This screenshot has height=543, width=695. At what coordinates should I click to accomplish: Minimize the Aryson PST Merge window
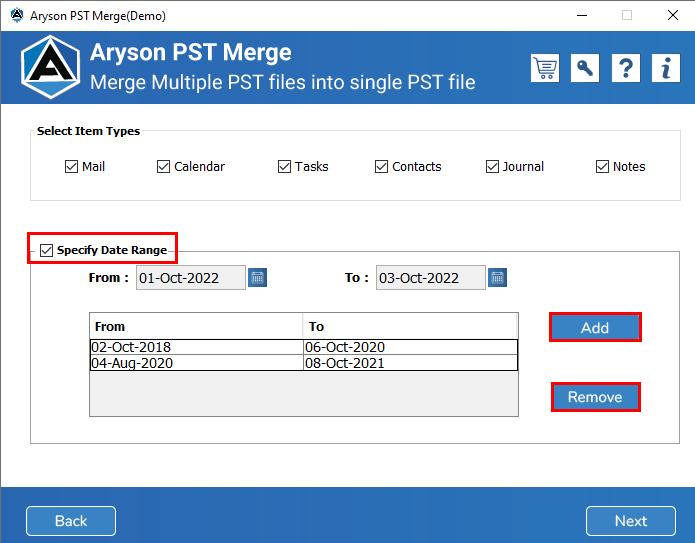582,16
